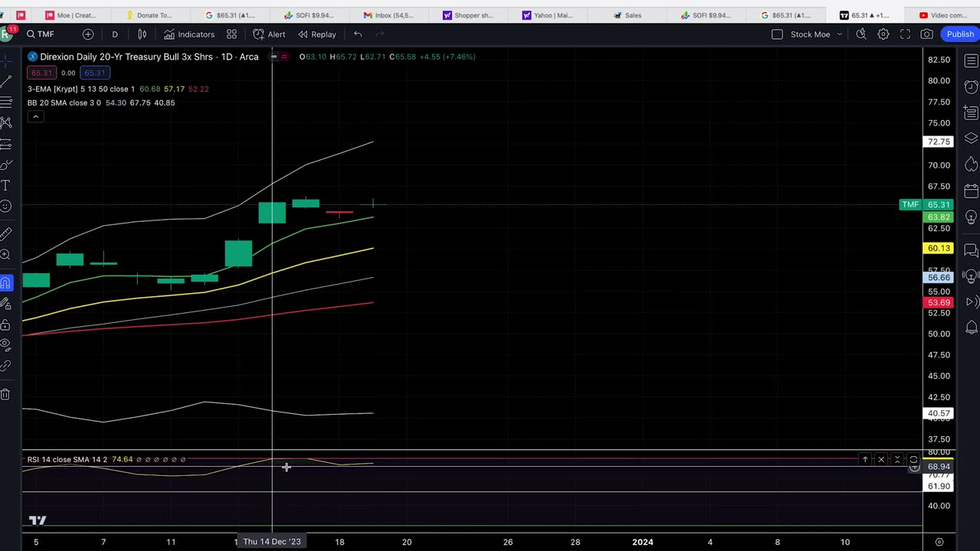Click the 3-EMA [Krypt] indicator legend

tap(80, 89)
